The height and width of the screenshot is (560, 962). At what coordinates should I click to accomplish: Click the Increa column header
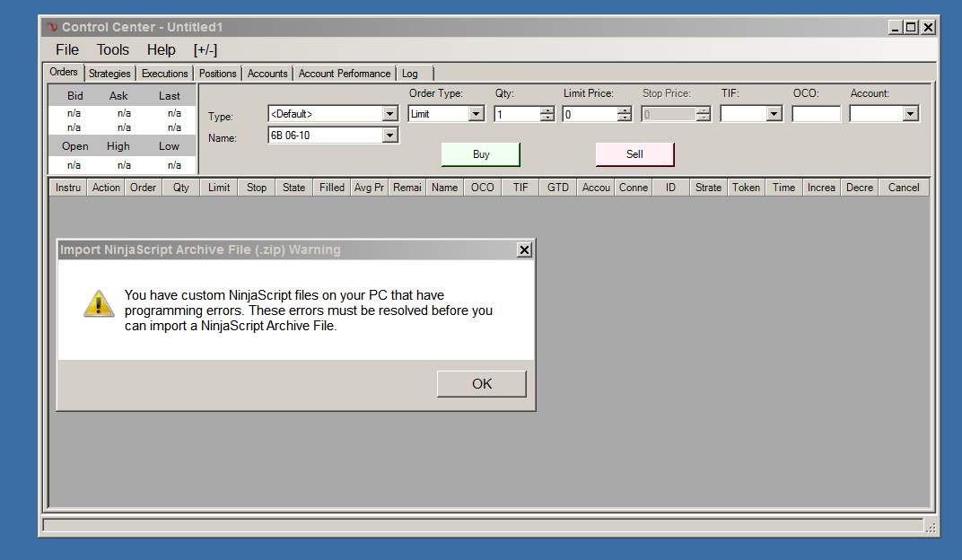click(821, 188)
